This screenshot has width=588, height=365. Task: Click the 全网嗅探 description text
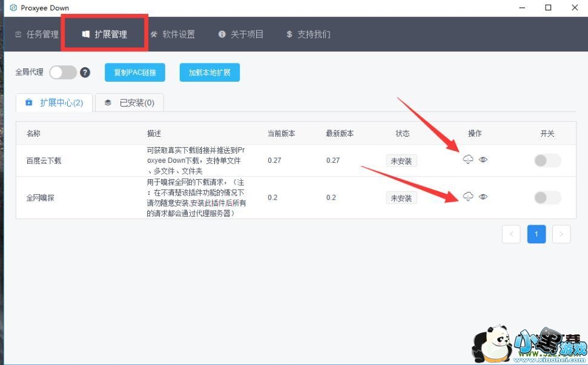[x=196, y=197]
